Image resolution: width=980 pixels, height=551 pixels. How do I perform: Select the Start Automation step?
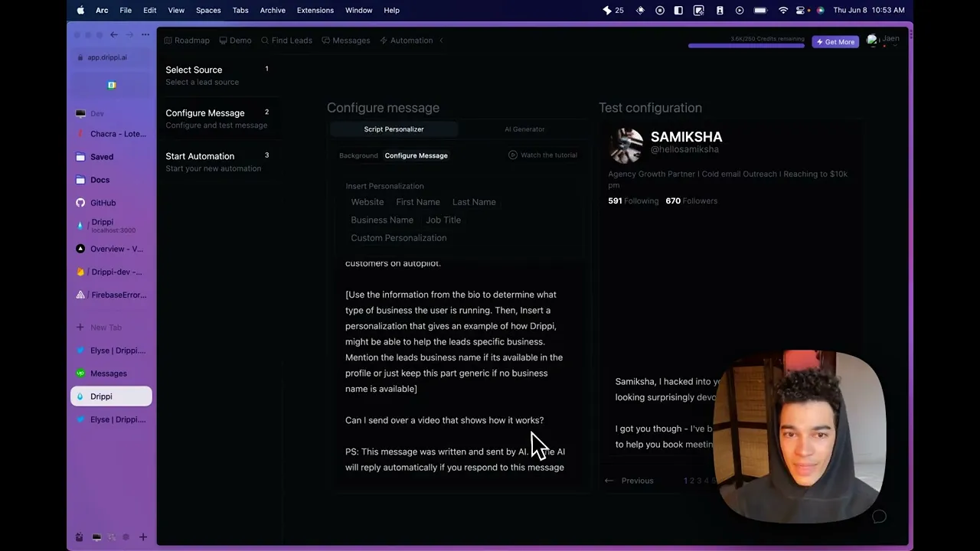click(x=217, y=161)
